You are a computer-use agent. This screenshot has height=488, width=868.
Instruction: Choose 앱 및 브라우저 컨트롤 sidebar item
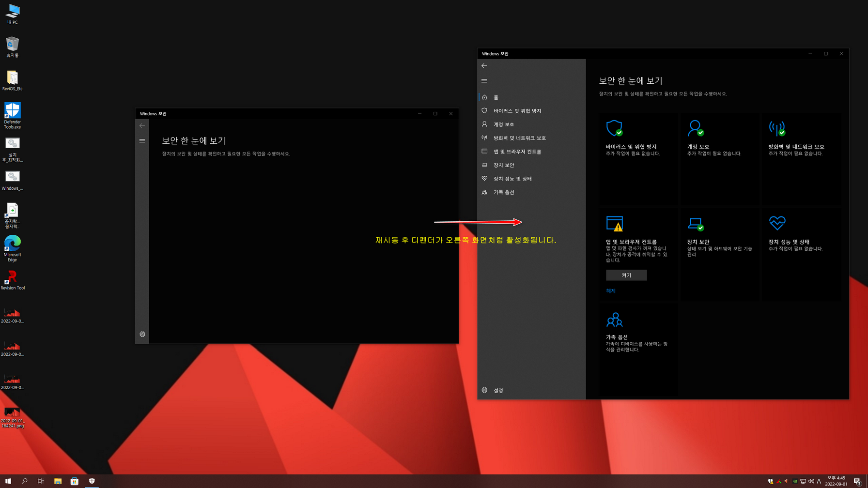[531, 152]
